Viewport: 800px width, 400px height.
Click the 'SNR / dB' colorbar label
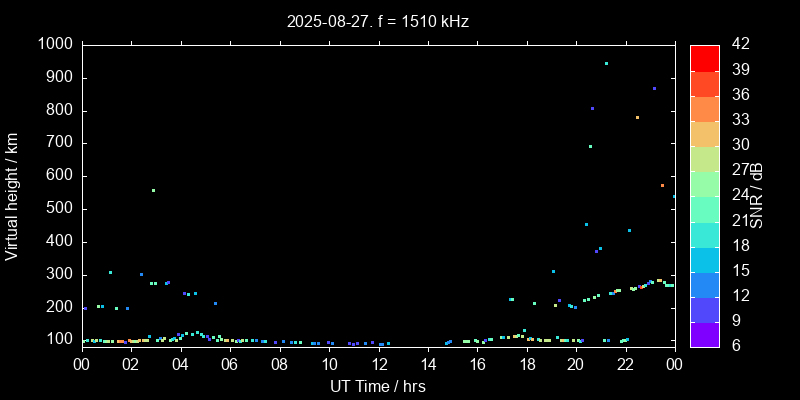[757, 195]
